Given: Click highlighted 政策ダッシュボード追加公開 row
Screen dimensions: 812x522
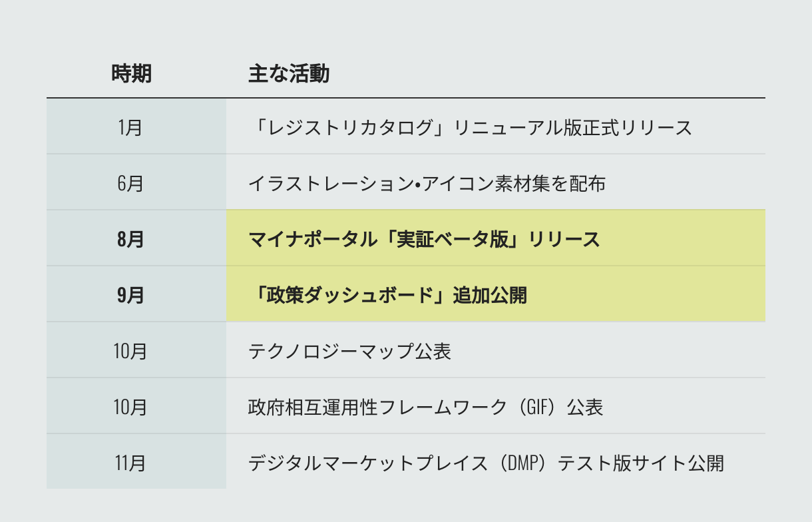Looking at the screenshot, I should pos(496,294).
